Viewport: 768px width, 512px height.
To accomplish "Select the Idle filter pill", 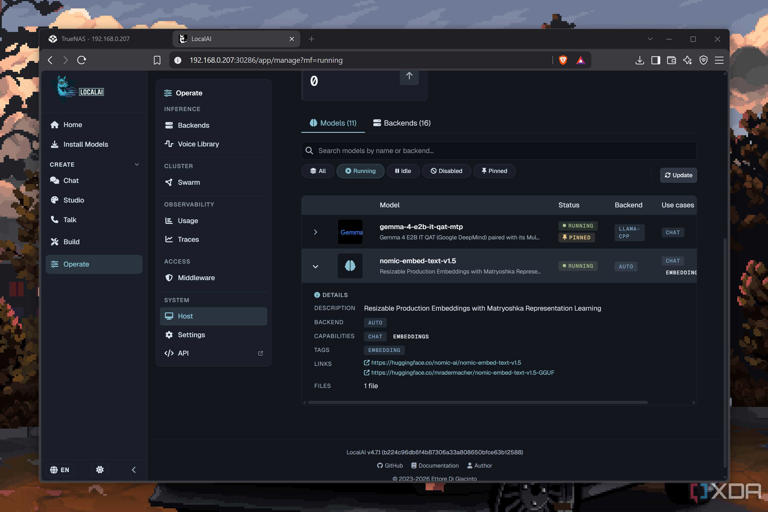I will pyautogui.click(x=403, y=171).
